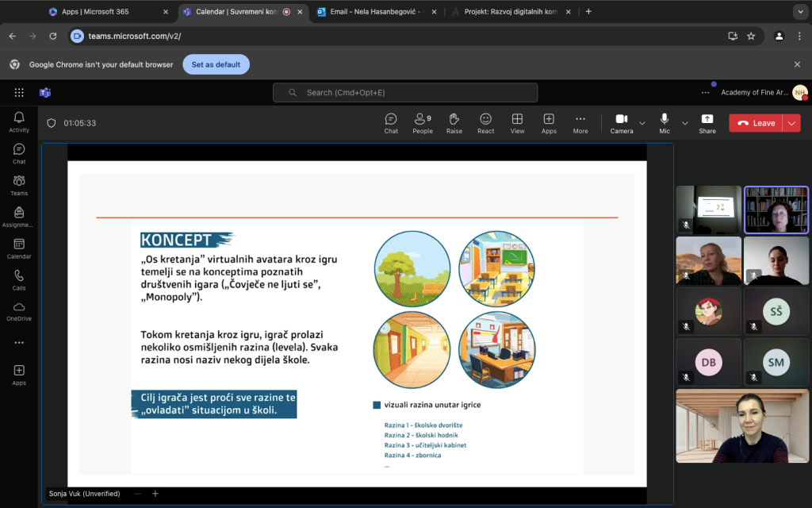Click the Teams search field
This screenshot has height=508, width=812.
pos(405,93)
